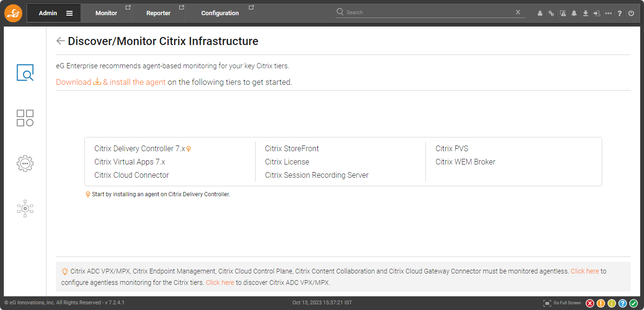Click the footer timestamp Oct 13, 2023
Image resolution: width=644 pixels, height=310 pixels.
(322, 302)
